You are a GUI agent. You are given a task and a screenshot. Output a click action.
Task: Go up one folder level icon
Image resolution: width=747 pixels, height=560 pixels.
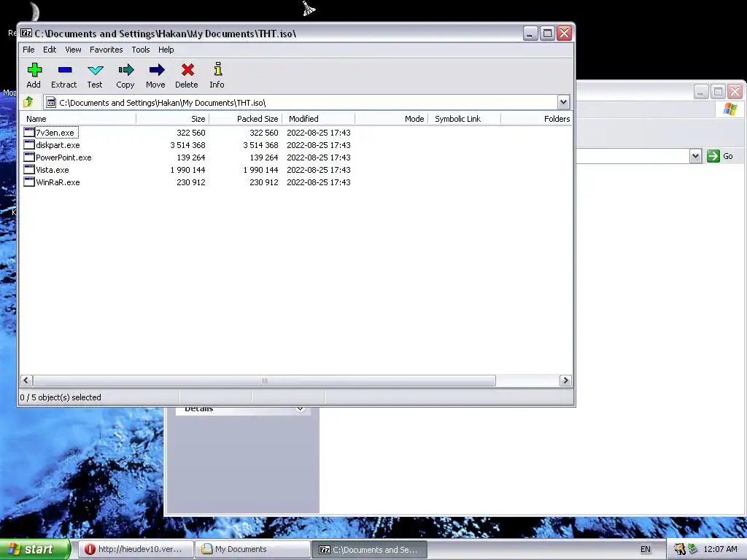click(x=28, y=102)
